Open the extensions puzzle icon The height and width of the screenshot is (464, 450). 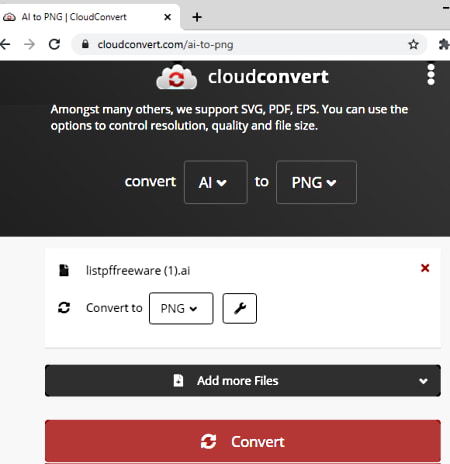click(x=444, y=44)
